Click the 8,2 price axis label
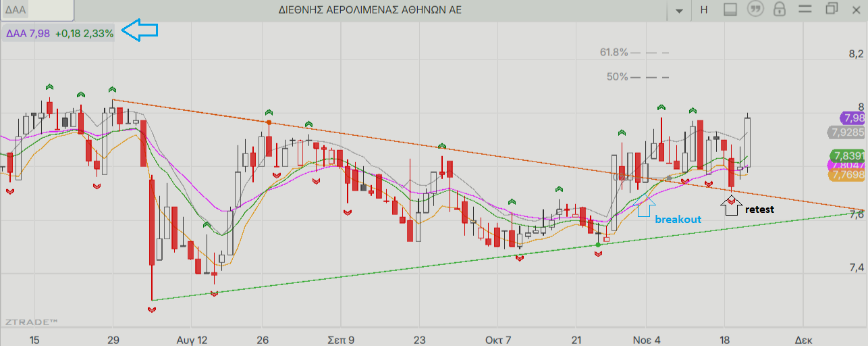Viewport: 868px width, 346px height. [x=855, y=54]
